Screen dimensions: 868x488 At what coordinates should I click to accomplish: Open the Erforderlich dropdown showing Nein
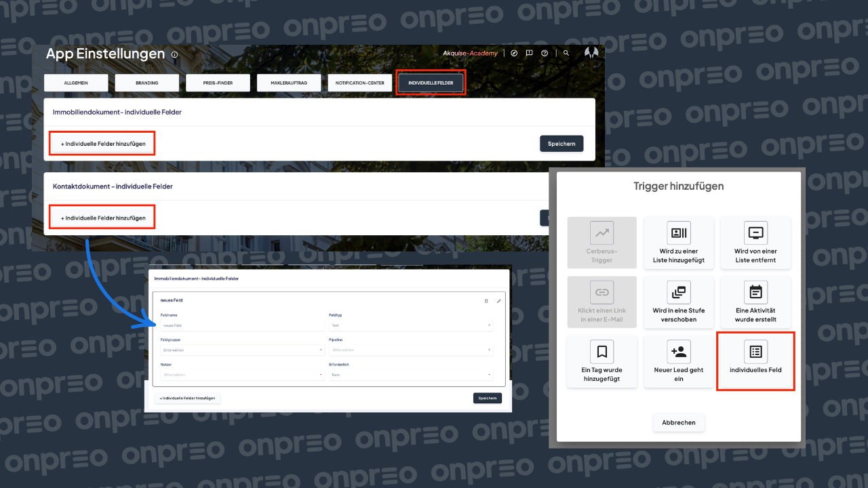coord(411,374)
